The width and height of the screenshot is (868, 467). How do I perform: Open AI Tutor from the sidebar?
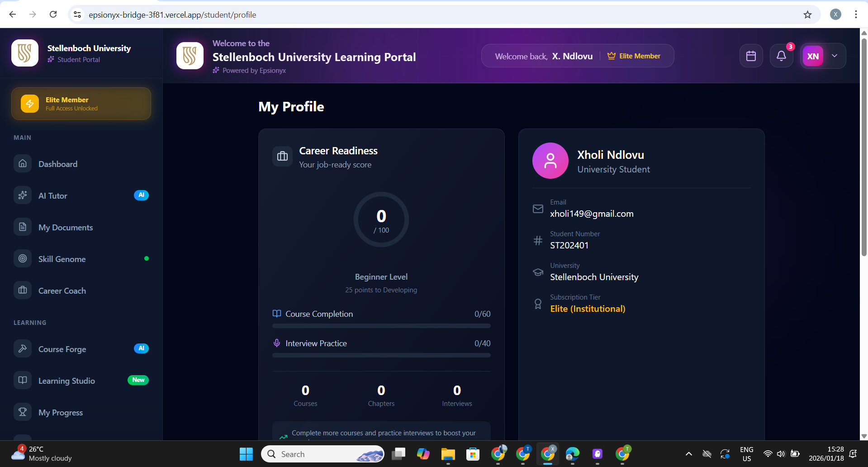pos(81,195)
